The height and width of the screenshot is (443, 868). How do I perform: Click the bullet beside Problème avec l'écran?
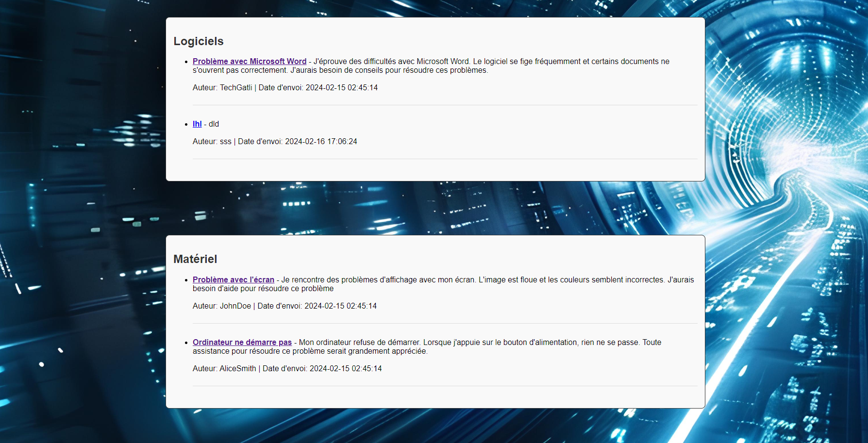186,280
